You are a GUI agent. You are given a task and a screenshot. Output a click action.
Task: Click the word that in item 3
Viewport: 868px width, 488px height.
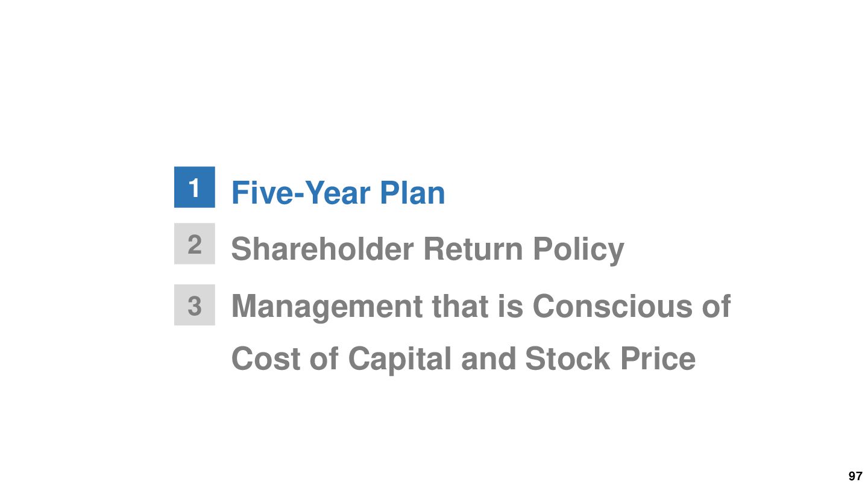460,306
